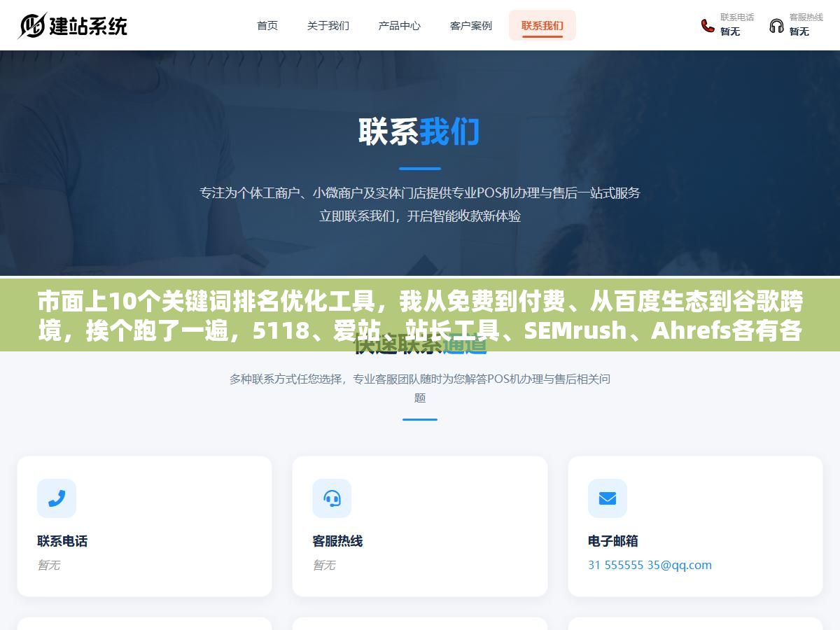Open the 首页 menu item
The width and height of the screenshot is (840, 630).
[x=267, y=25]
